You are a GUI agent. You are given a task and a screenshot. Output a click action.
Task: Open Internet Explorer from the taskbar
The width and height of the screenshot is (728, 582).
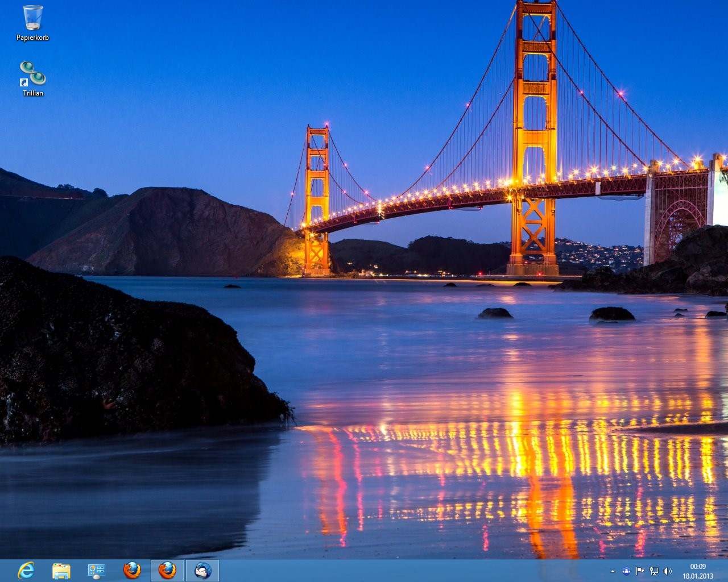pos(26,570)
